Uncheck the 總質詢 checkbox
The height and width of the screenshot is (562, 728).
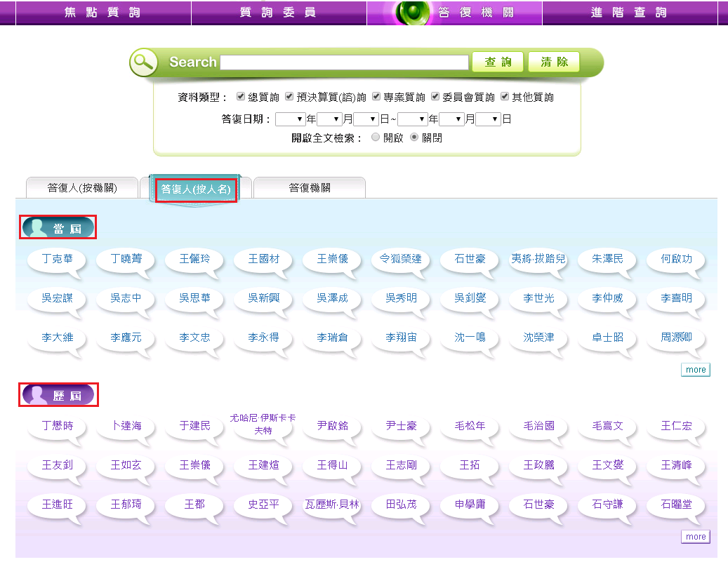pyautogui.click(x=241, y=97)
